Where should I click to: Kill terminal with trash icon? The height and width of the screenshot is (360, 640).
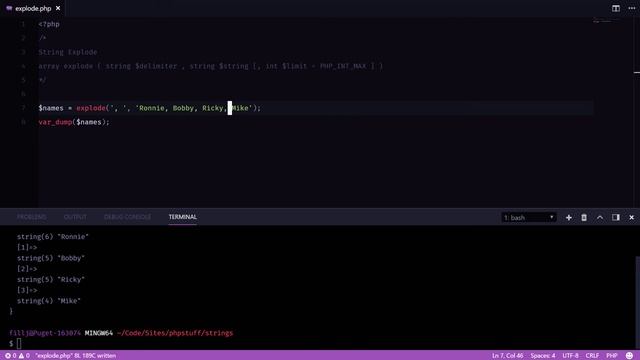pyautogui.click(x=584, y=218)
